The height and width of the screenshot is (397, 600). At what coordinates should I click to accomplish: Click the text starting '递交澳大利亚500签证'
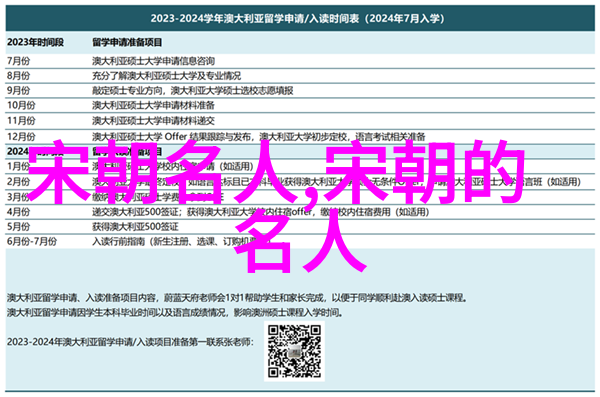pyautogui.click(x=260, y=211)
